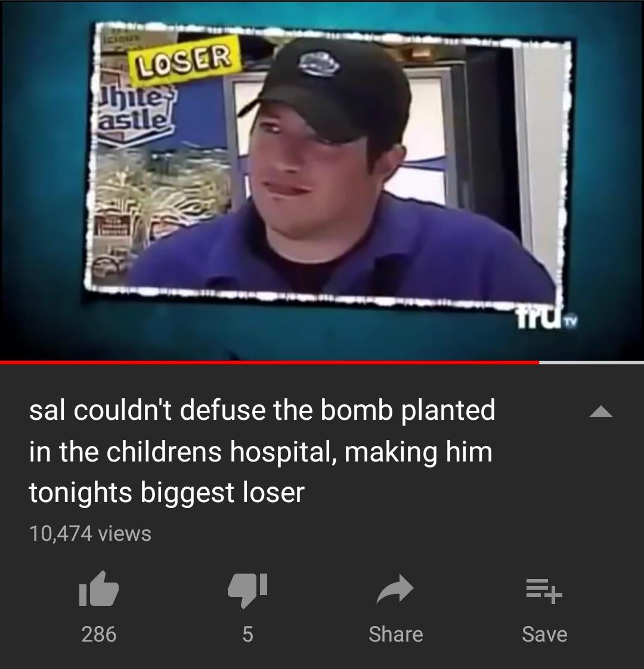Jump to the unplayed gray end of progress bar
The image size is (644, 669).
tap(592, 363)
